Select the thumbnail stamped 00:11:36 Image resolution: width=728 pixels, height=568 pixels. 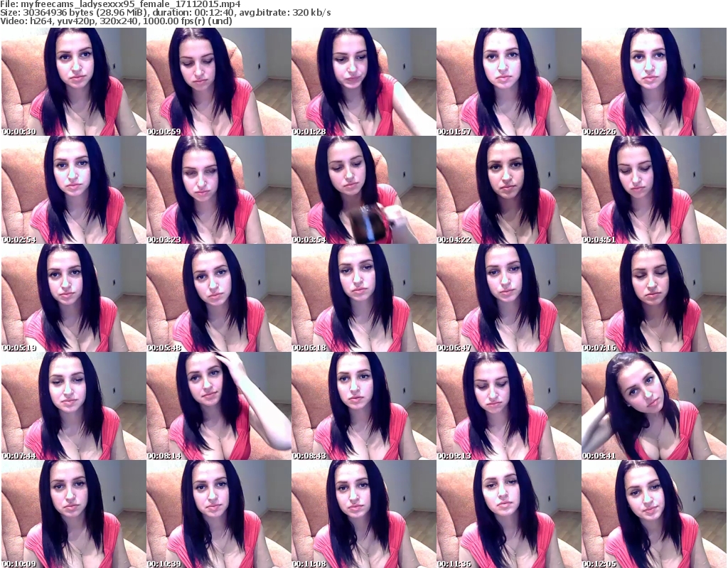click(x=509, y=514)
